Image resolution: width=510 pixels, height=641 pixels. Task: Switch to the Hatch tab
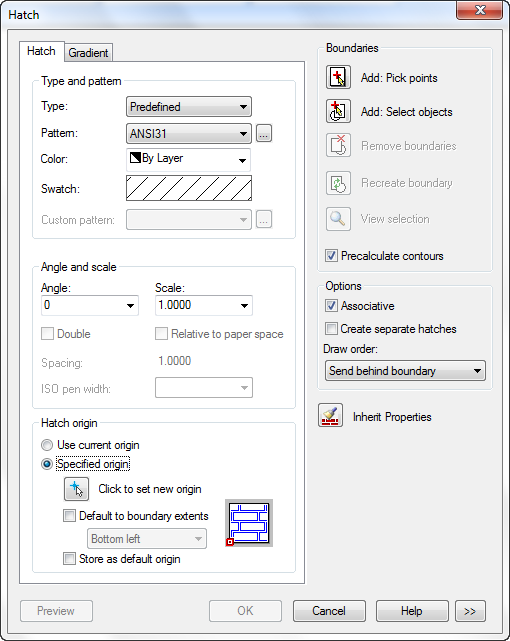point(41,51)
